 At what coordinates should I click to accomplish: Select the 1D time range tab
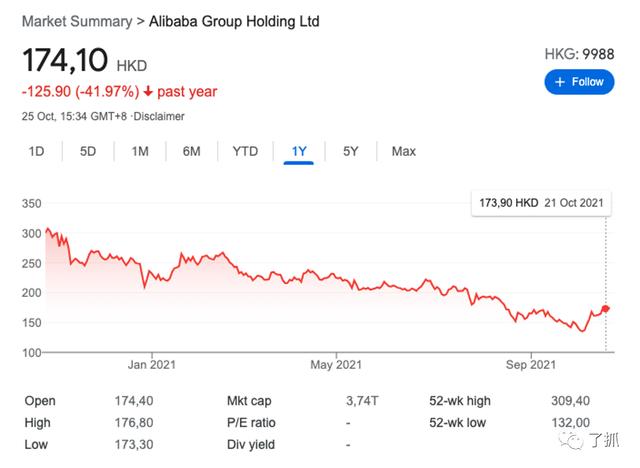tap(36, 151)
